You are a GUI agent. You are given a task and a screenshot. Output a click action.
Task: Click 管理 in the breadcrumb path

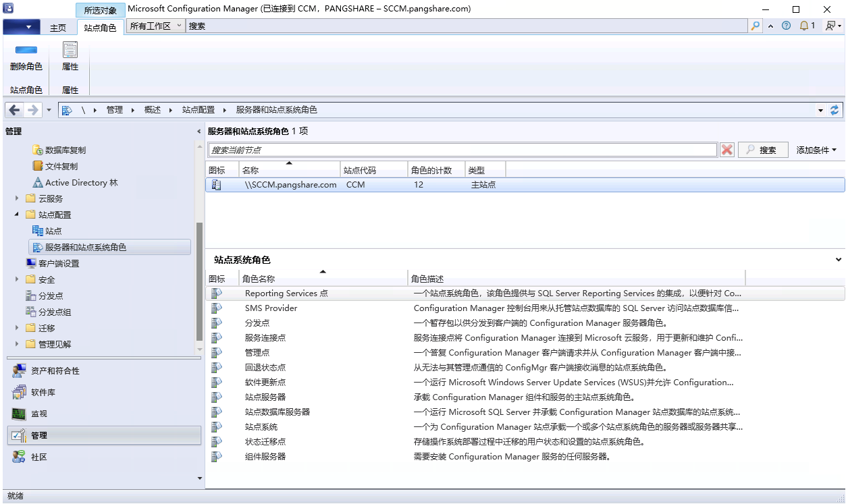[115, 110]
